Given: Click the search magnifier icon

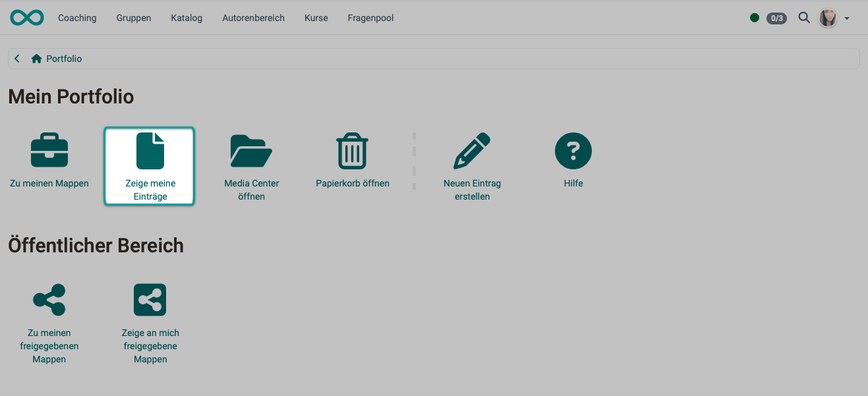Looking at the screenshot, I should [804, 18].
